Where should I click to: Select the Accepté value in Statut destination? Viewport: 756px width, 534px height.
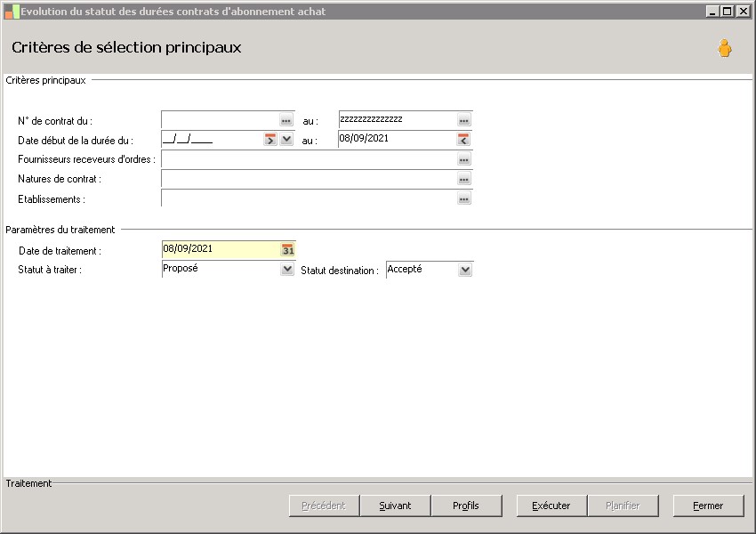pyautogui.click(x=405, y=269)
